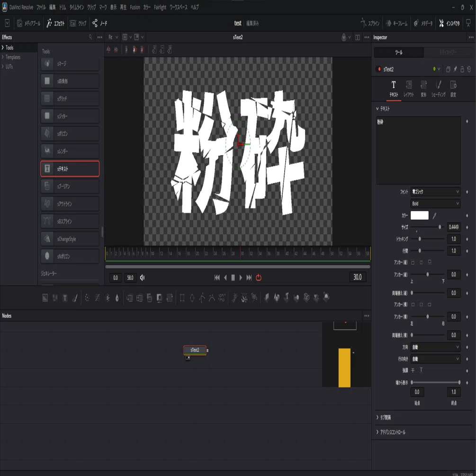This screenshot has width=476, height=476.
Task: Toggle the ノード panel
Action: pos(99,23)
